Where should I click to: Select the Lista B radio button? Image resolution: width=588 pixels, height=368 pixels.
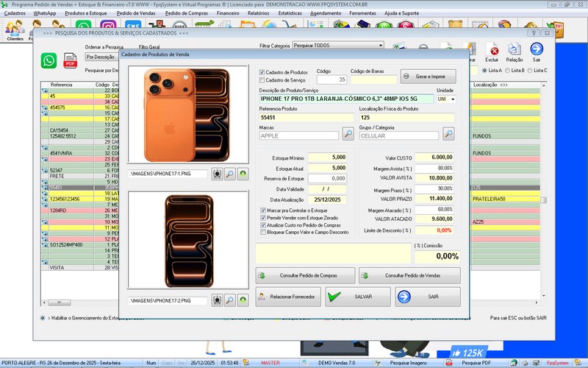pos(508,71)
